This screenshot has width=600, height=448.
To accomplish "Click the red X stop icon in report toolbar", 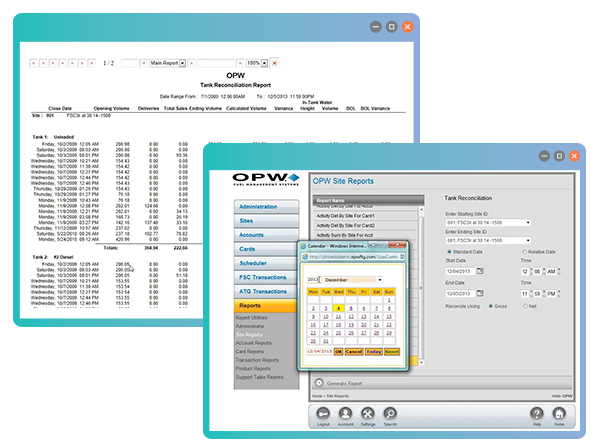I will click(x=274, y=63).
